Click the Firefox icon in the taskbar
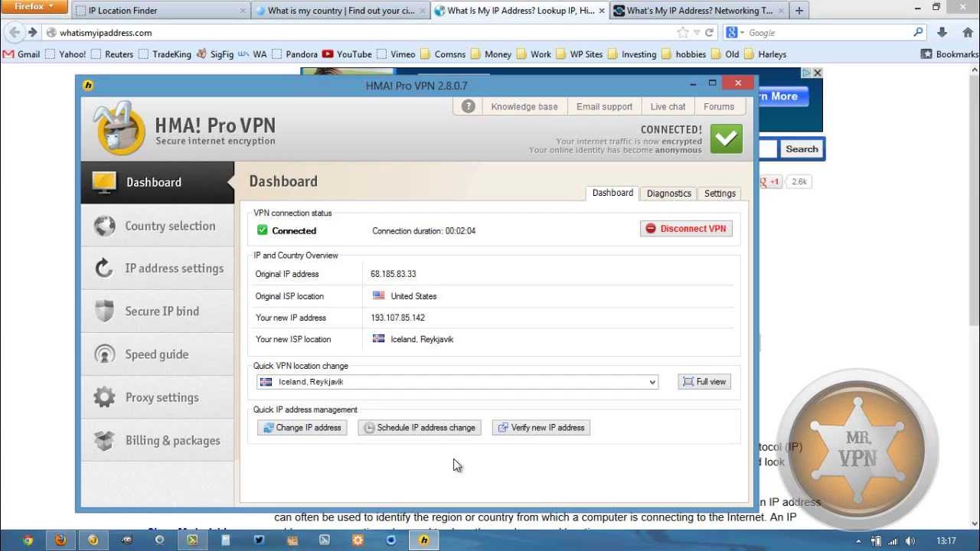The image size is (980, 551). point(60,540)
